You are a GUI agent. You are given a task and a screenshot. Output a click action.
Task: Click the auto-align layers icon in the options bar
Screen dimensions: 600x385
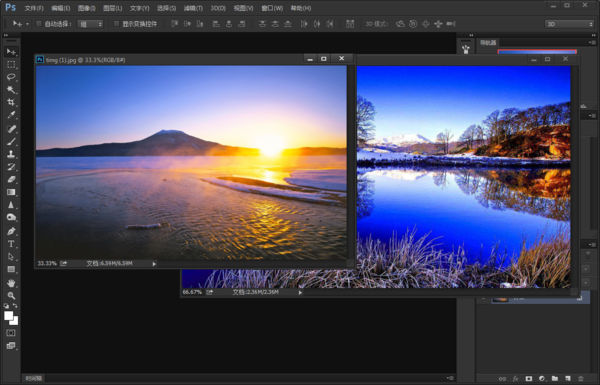[350, 24]
